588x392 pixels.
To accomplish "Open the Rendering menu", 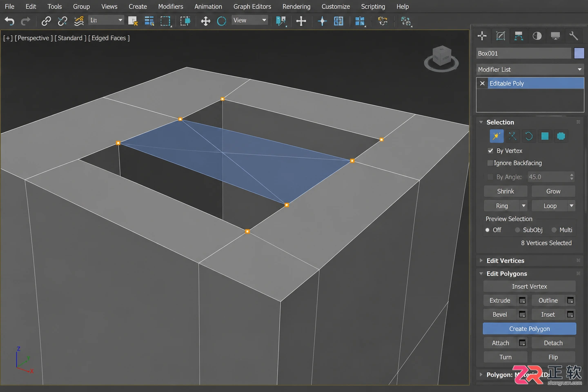I will (x=296, y=7).
